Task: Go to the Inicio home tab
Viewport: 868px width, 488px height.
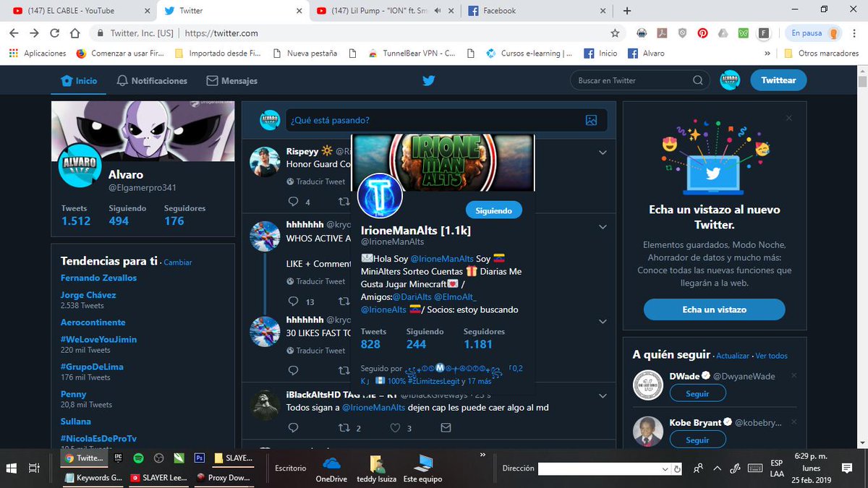Action: tap(79, 81)
